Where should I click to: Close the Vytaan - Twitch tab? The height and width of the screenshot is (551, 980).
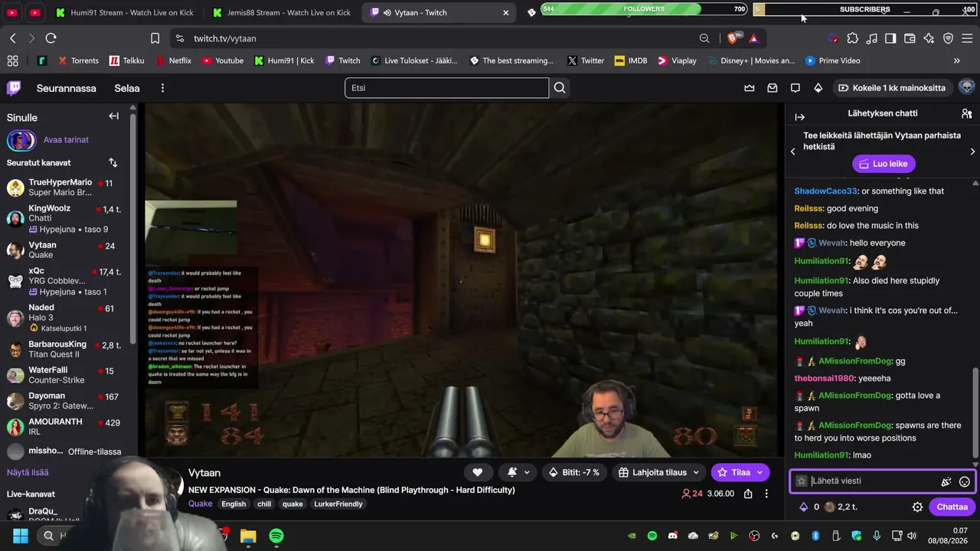point(505,13)
